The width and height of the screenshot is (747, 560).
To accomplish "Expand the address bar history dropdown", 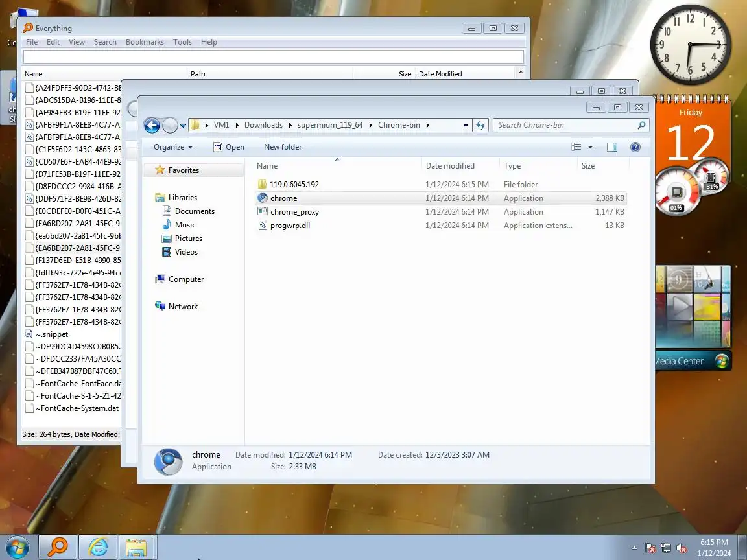I will click(x=466, y=125).
